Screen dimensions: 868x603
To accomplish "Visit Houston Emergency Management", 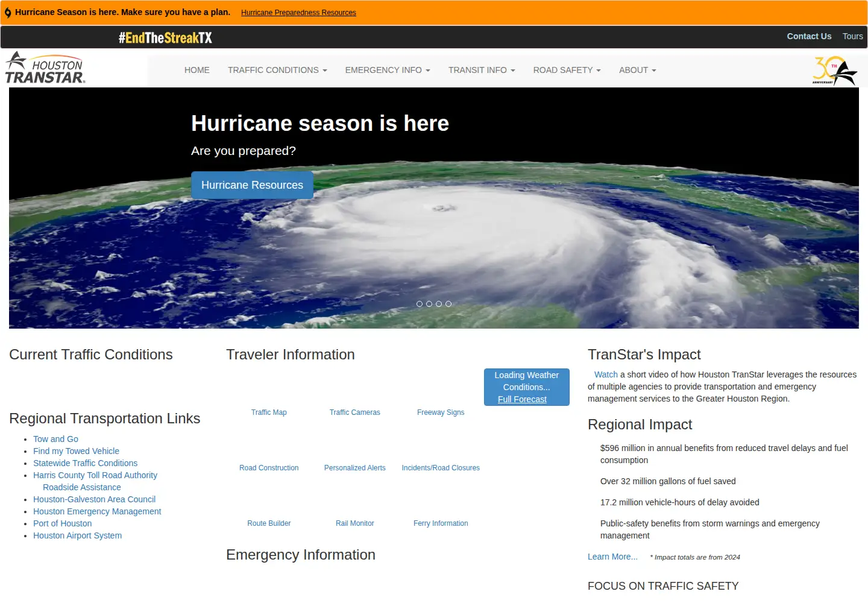I will point(97,511).
